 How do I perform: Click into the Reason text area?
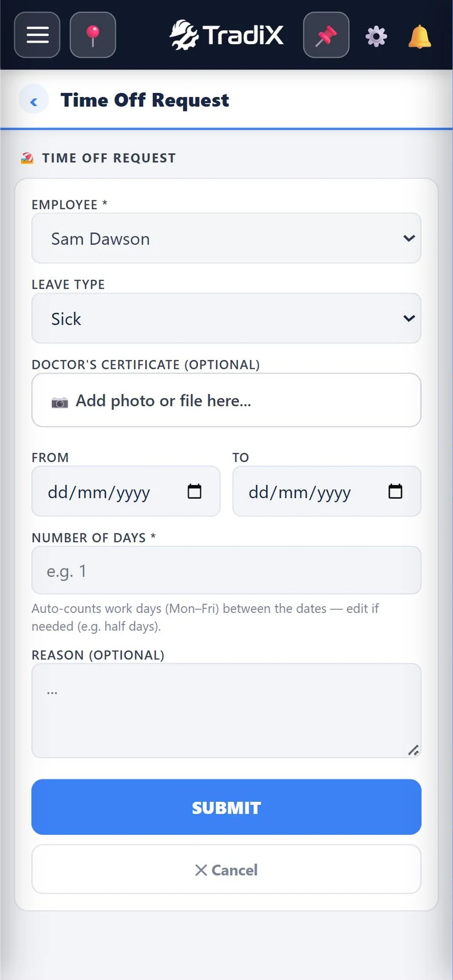227,711
